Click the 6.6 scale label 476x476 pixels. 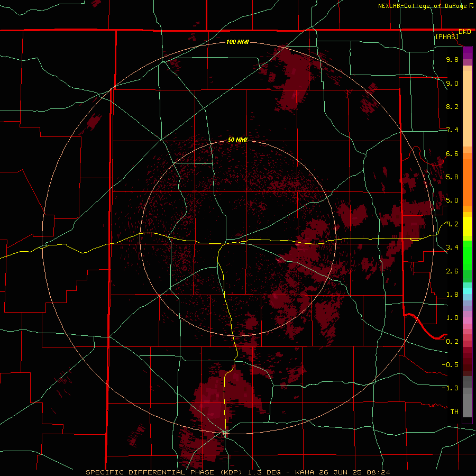[x=452, y=153]
